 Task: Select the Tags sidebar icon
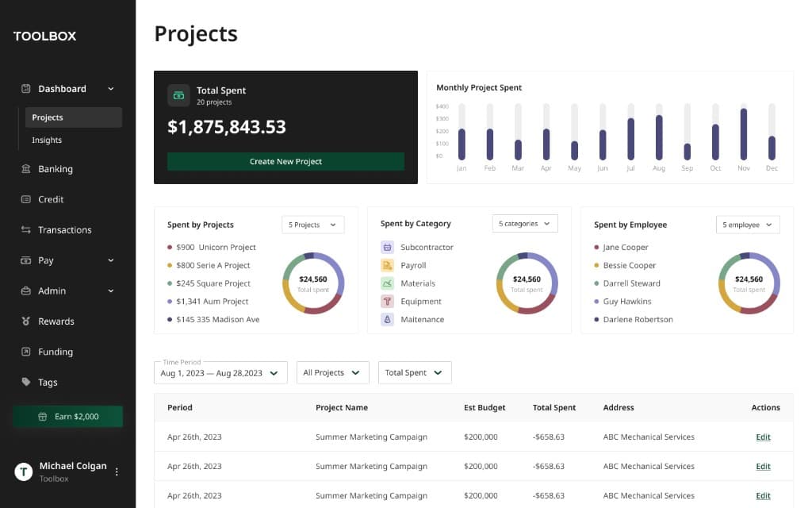25,382
